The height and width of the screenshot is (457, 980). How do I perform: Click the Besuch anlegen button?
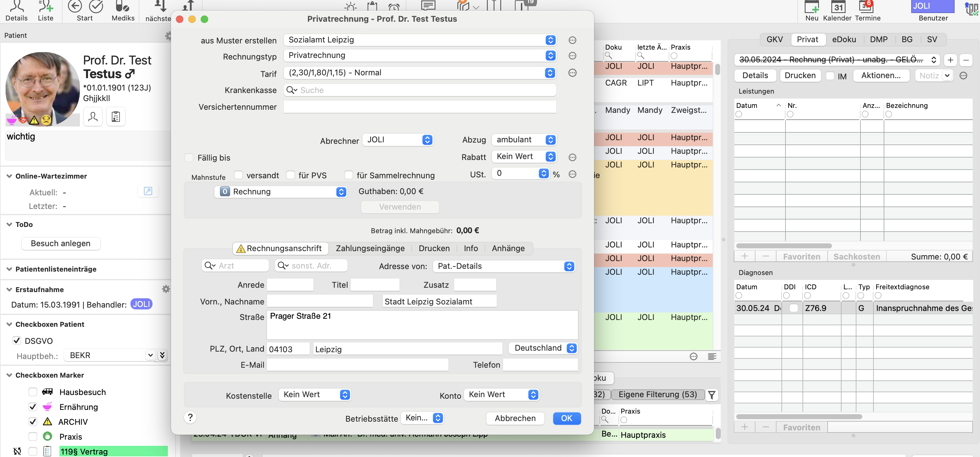(x=60, y=243)
